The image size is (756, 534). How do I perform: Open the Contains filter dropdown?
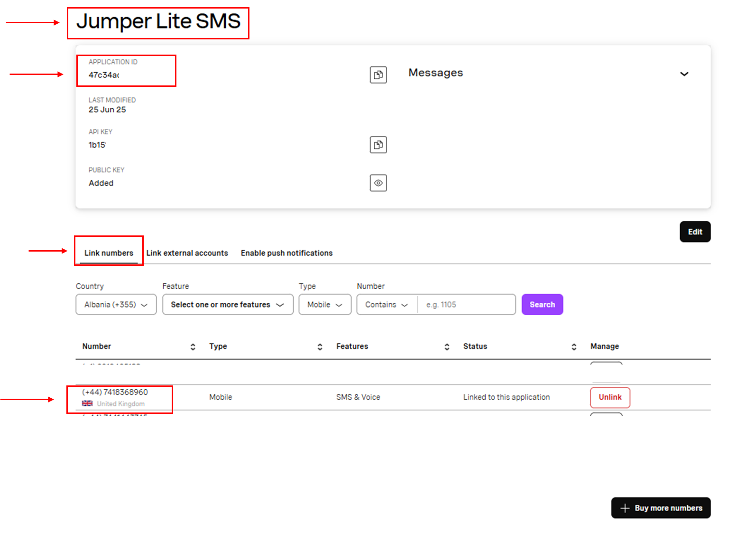tap(387, 304)
